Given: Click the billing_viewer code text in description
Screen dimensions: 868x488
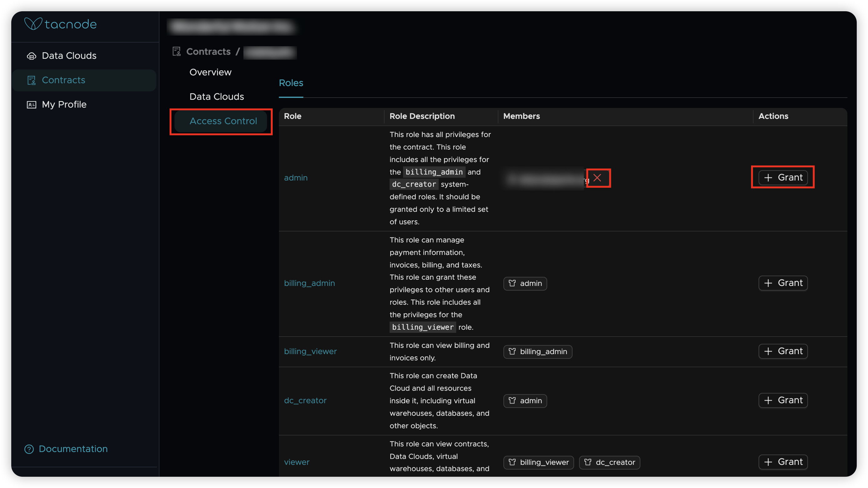Looking at the screenshot, I should pyautogui.click(x=423, y=327).
